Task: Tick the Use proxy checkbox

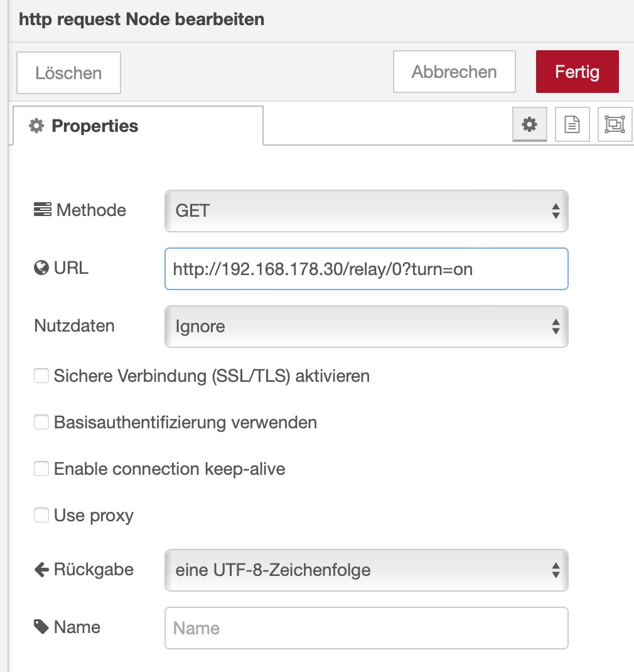Action: (x=41, y=516)
